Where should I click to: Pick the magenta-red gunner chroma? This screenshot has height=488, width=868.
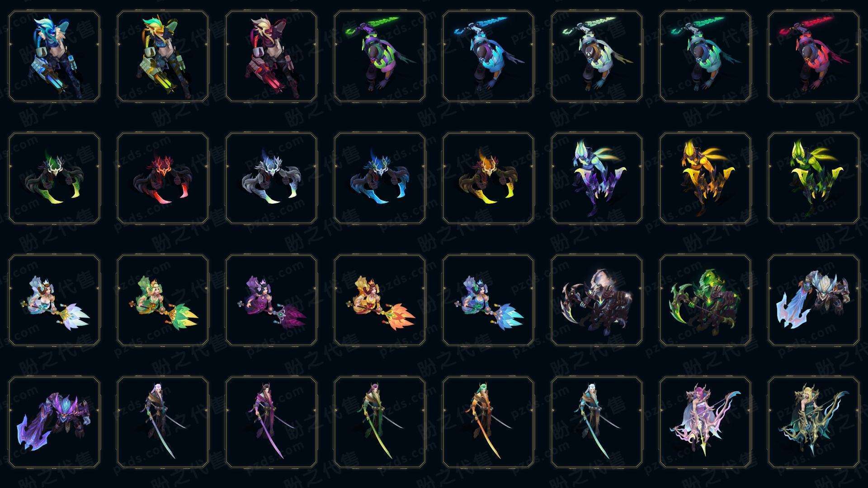271,56
